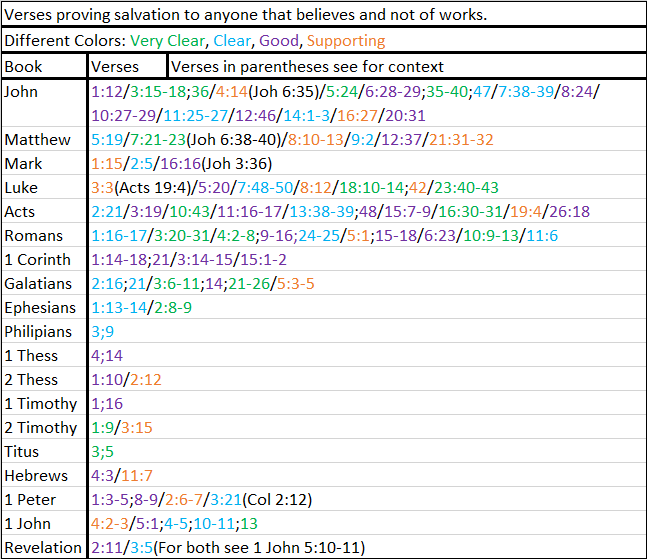Select the 'Good' purple legend text
Image resolution: width=647 pixels, height=559 pixels.
[279, 41]
